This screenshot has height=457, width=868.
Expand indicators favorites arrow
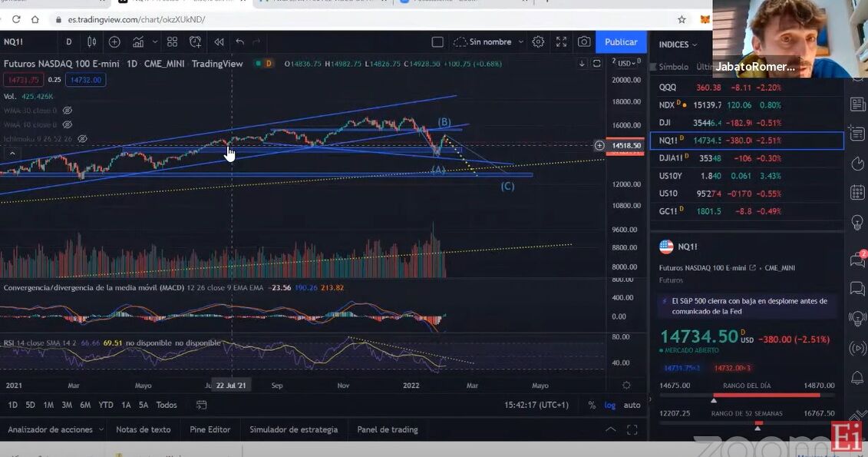[155, 42]
